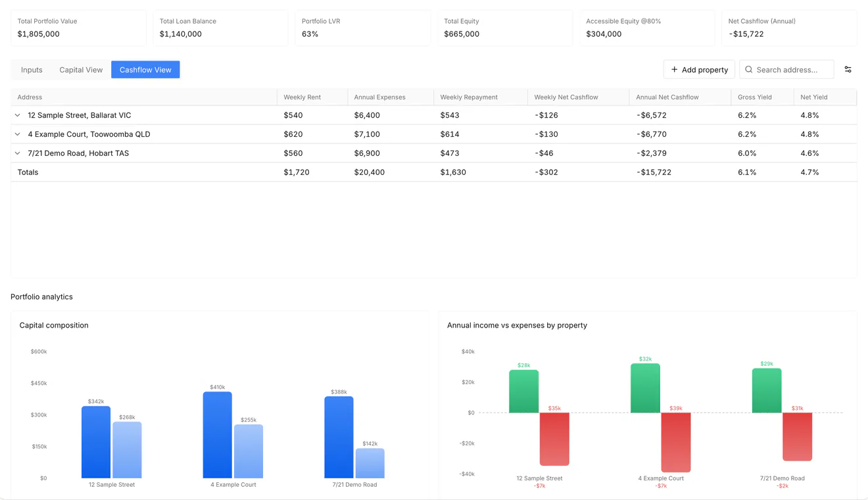This screenshot has width=868, height=500.
Task: Click the Totals annual net cashflow -$15,722 cell
Action: click(x=680, y=172)
